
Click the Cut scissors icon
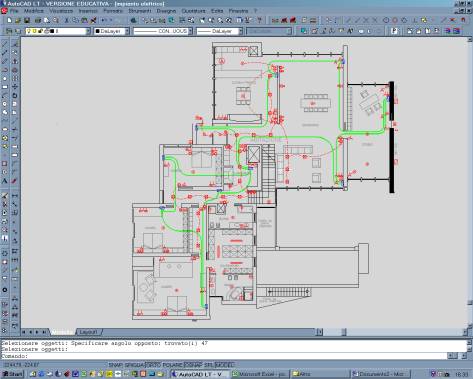tap(66, 21)
